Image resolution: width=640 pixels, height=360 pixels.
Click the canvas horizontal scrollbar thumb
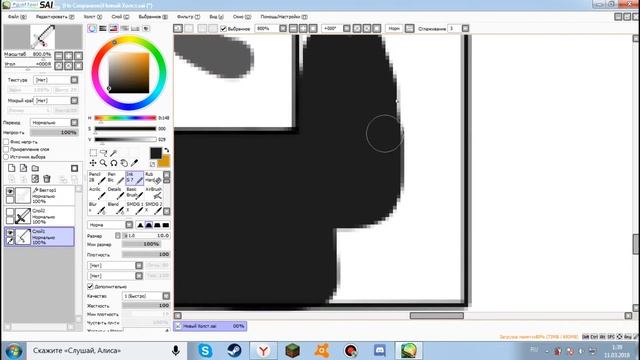(437, 316)
